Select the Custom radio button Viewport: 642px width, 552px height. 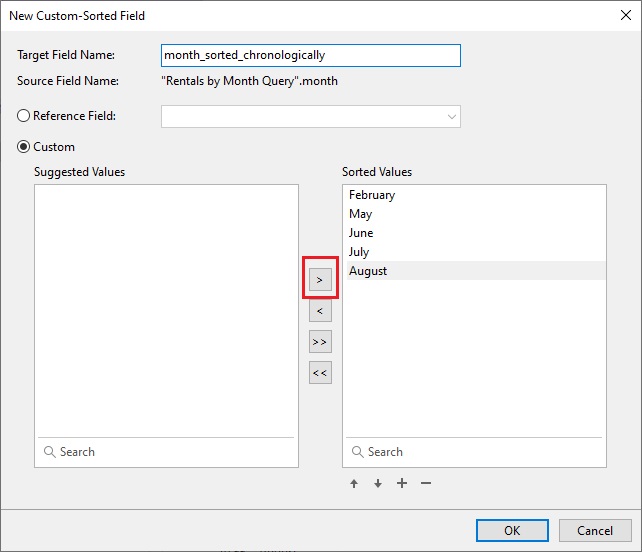click(23, 147)
